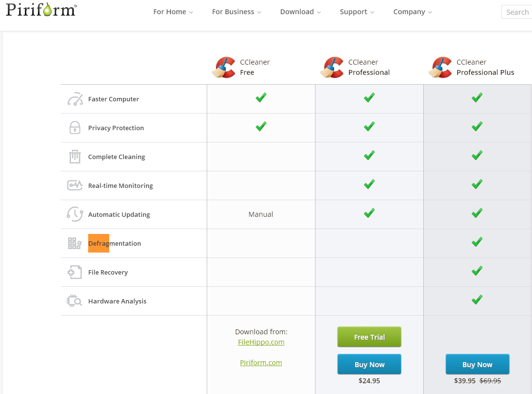Image resolution: width=532 pixels, height=394 pixels.
Task: Click the Defragmentation checkmark under Professional Plus
Action: click(477, 242)
